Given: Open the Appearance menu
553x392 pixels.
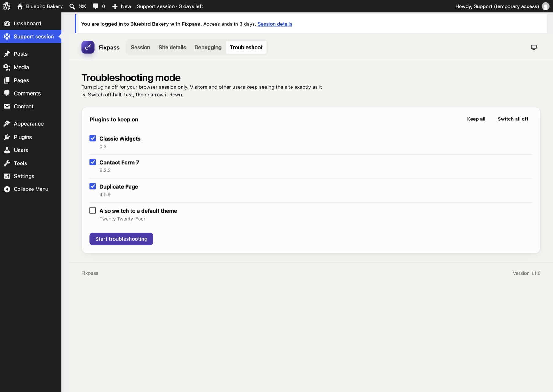Looking at the screenshot, I should 31,123.
